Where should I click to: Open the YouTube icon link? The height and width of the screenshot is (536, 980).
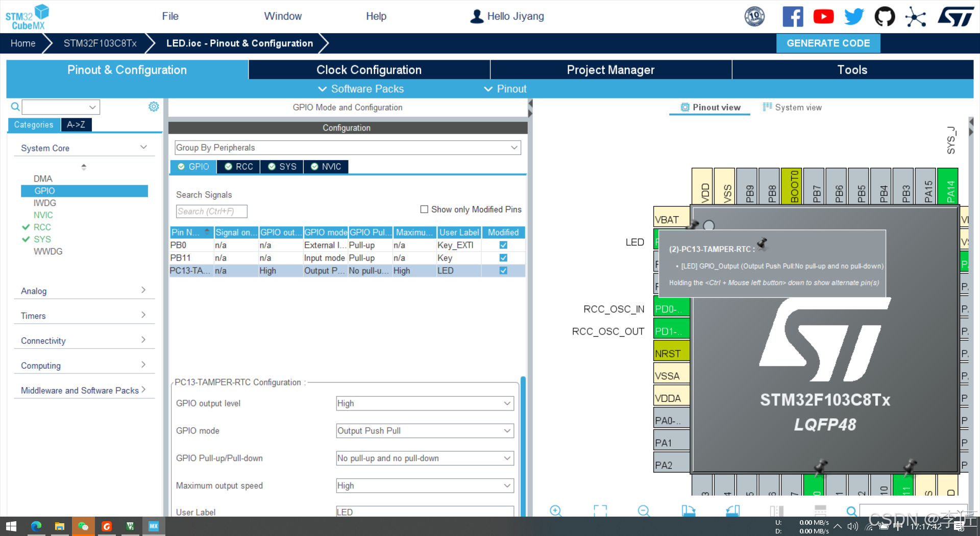pos(823,16)
